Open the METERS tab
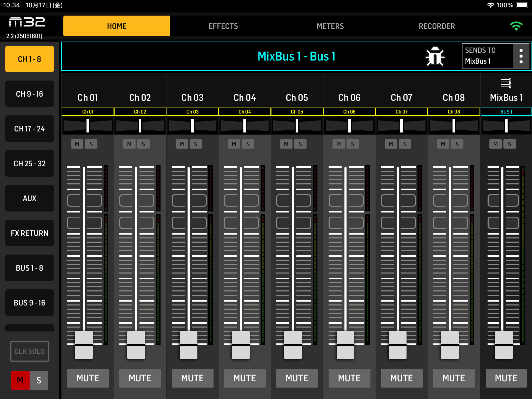The image size is (532, 399). pos(330,26)
